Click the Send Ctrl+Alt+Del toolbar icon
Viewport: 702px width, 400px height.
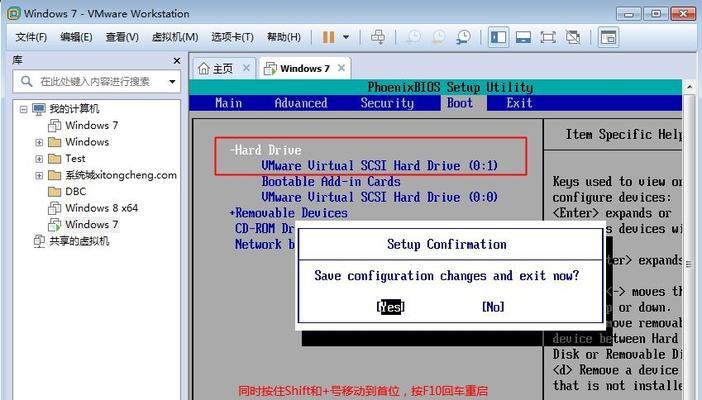click(377, 37)
